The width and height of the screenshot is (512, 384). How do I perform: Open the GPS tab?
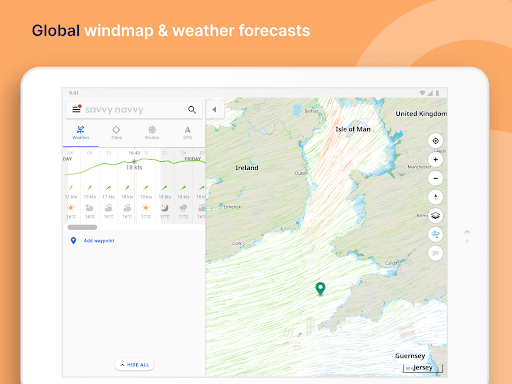coord(187,133)
